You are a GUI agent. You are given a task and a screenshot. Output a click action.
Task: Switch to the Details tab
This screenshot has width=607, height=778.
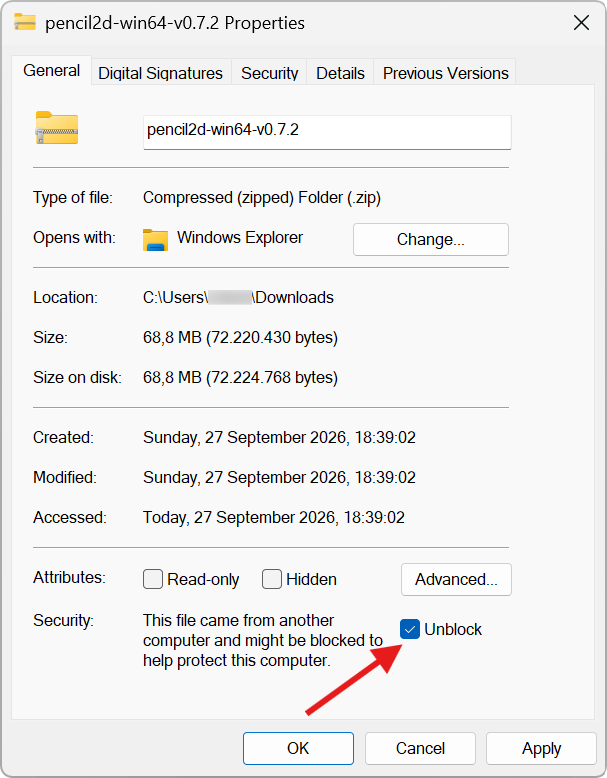[x=340, y=73]
